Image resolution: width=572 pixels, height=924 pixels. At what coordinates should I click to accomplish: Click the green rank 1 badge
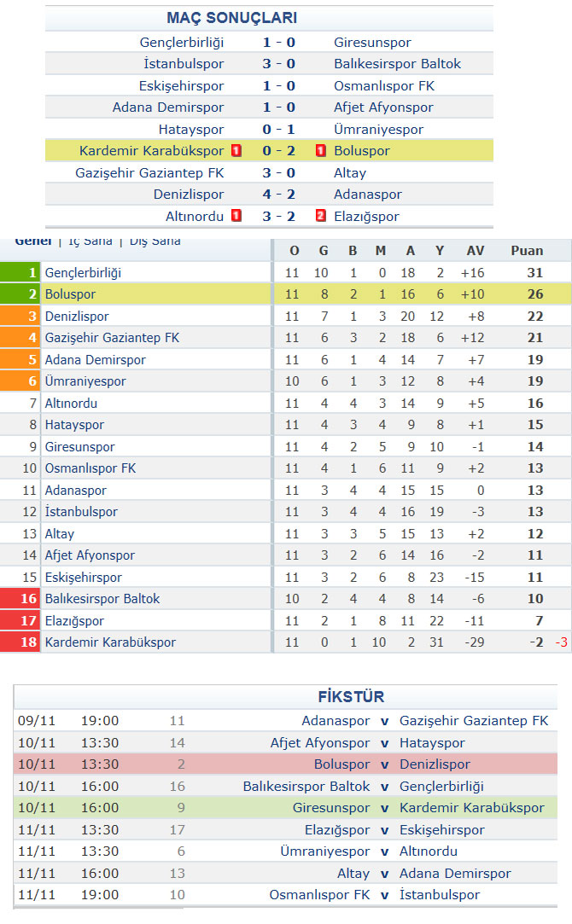[20, 272]
